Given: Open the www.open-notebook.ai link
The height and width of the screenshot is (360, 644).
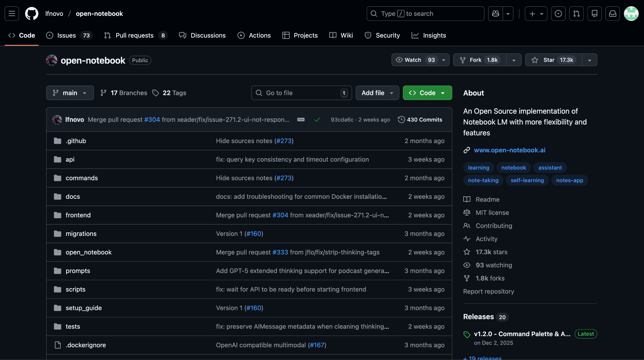Looking at the screenshot, I should (509, 150).
